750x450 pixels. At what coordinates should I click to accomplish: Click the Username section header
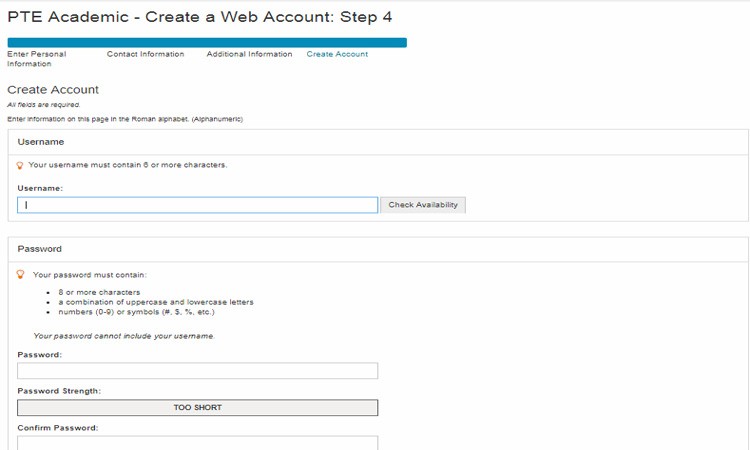41,142
